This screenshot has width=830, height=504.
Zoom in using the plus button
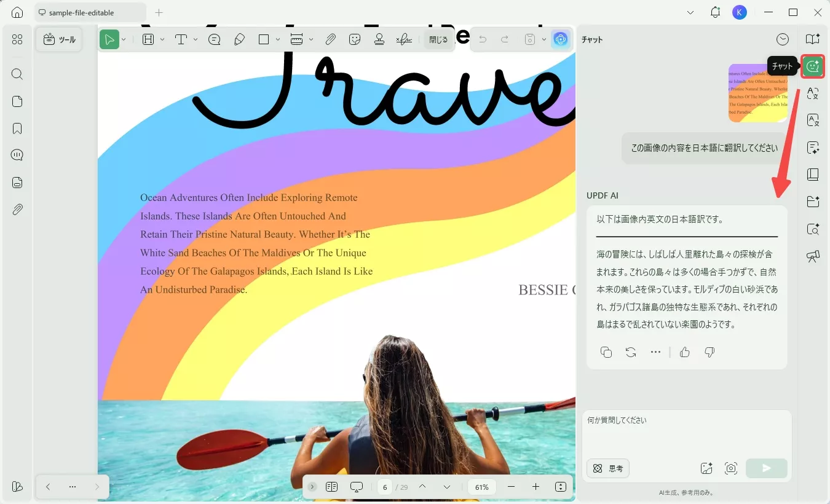pos(536,487)
